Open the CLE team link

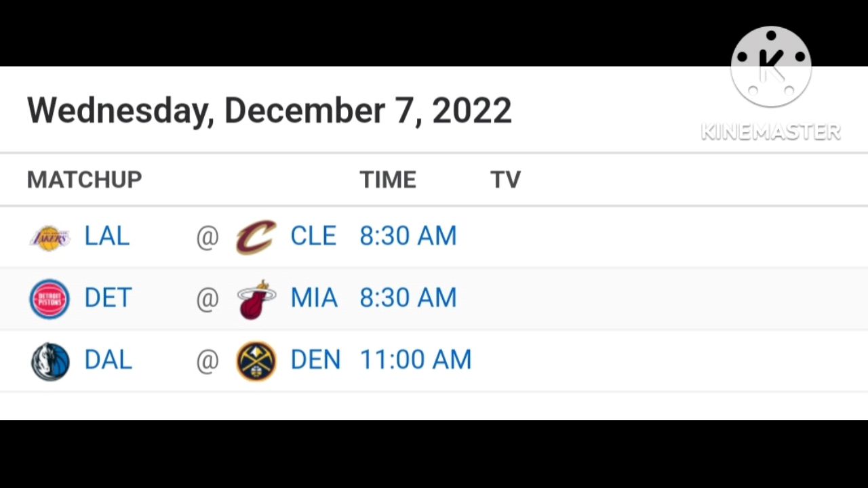(x=313, y=236)
